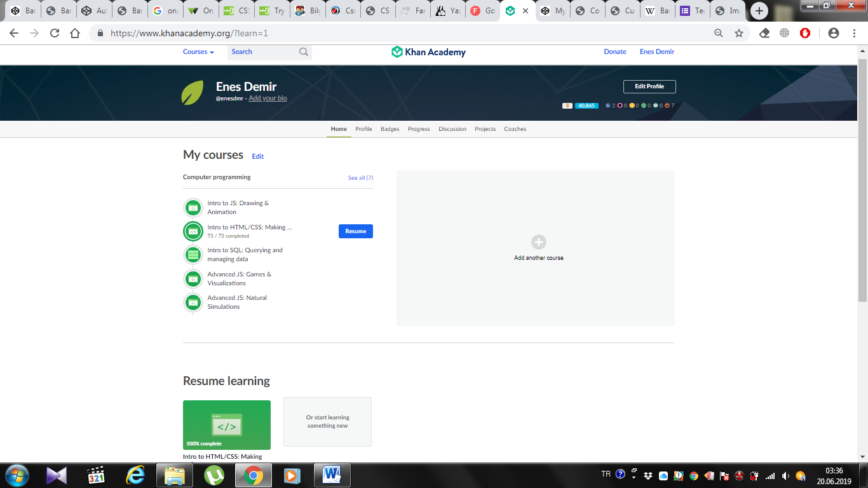This screenshot has height=488, width=868.
Task: Click the blue Resume button
Action: pos(356,231)
